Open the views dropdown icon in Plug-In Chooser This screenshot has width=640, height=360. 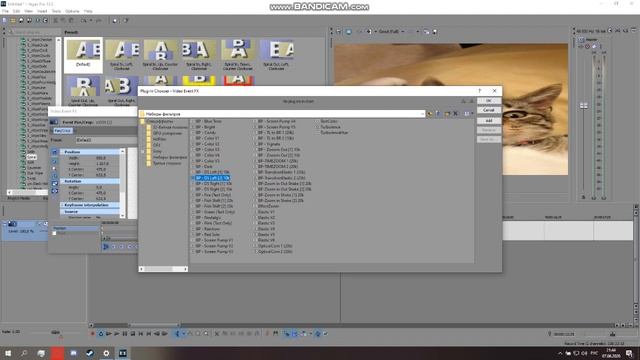[x=468, y=114]
